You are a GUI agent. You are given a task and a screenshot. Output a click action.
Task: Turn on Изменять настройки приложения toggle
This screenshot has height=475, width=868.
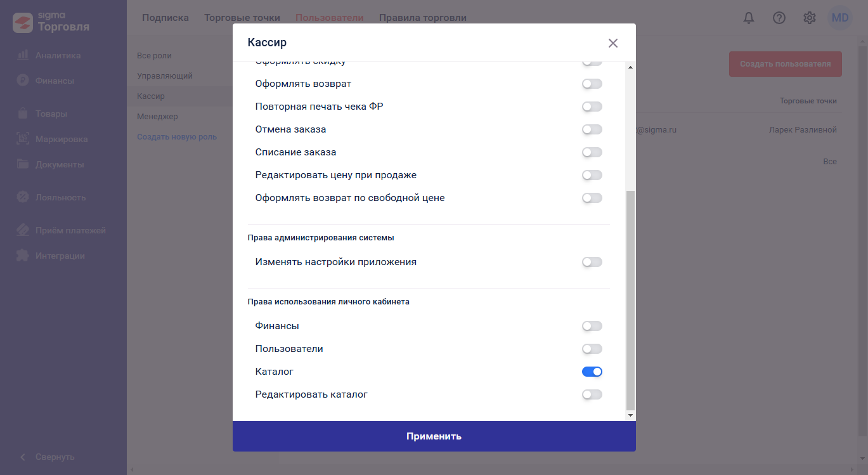592,262
